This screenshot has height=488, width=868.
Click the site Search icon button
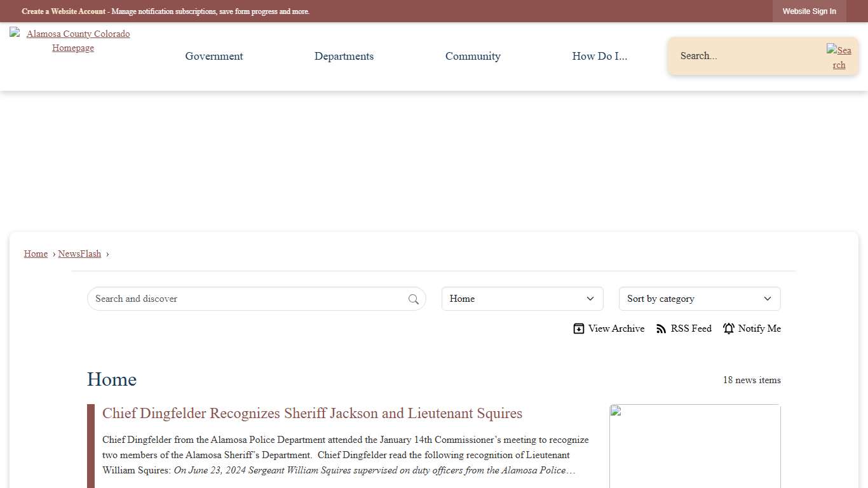click(x=839, y=57)
